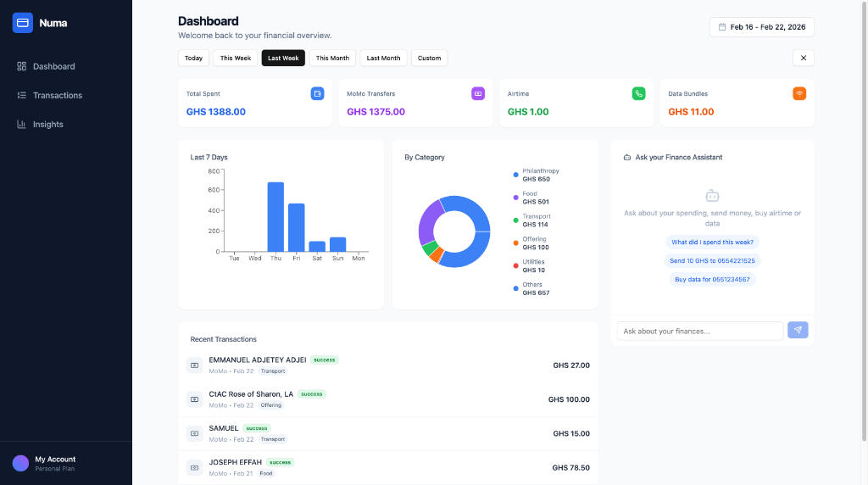The image size is (868, 485).
Task: Click the robot icon beside Ask your Finance Assistant
Action: coord(627,157)
